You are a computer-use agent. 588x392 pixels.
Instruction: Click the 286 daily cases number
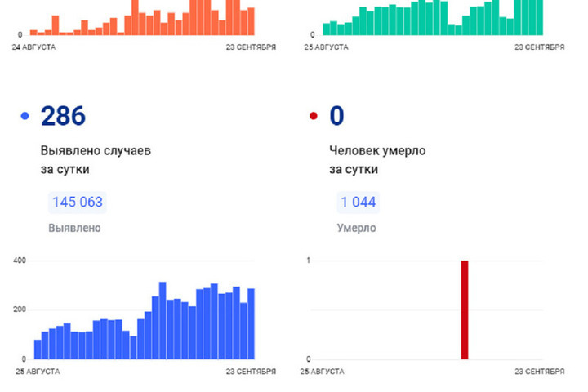63,115
